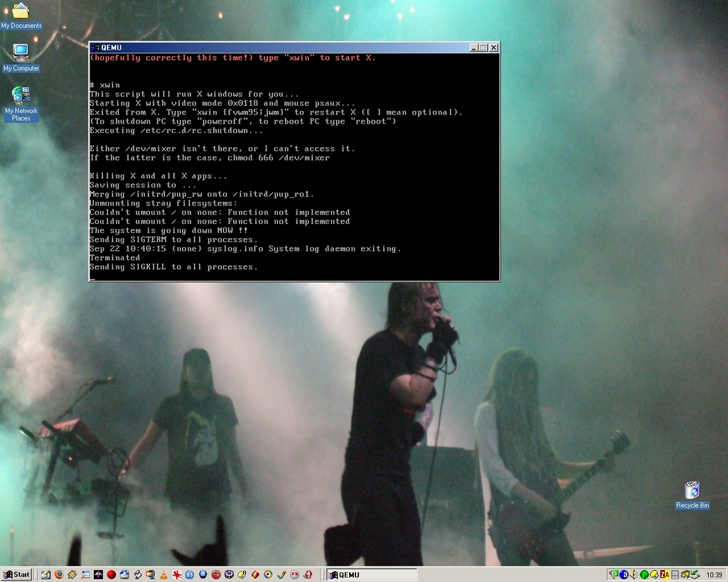Click 'The system is going down NOW !!' text
The image size is (728, 582).
pyautogui.click(x=168, y=231)
